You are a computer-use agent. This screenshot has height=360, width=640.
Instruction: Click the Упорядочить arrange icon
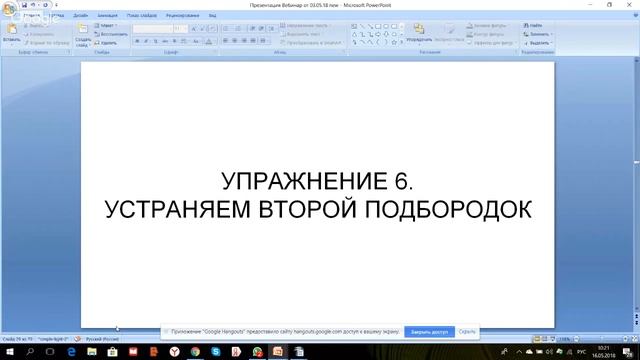[x=419, y=29]
